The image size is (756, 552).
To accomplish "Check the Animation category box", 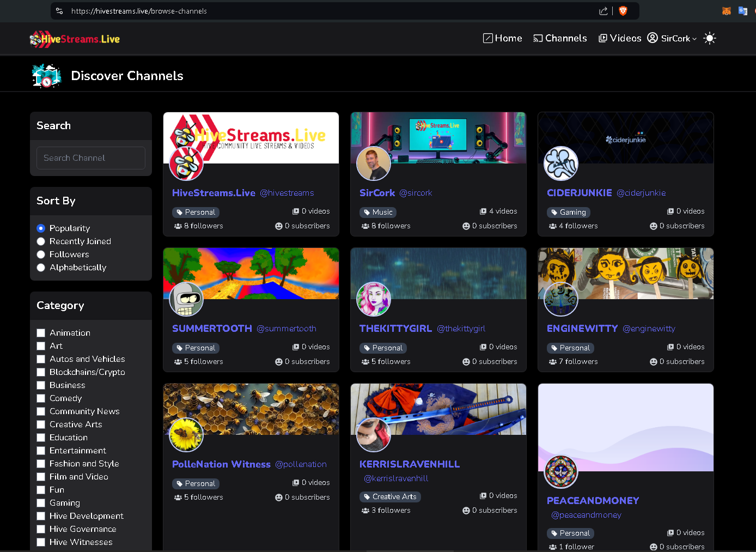I will (41, 333).
